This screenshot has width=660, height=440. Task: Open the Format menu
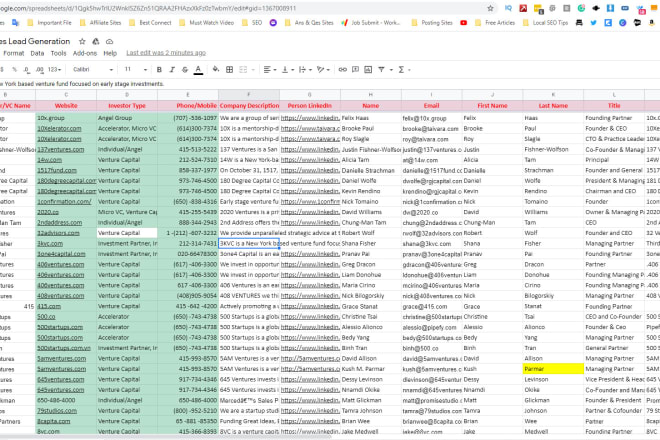click(x=14, y=53)
